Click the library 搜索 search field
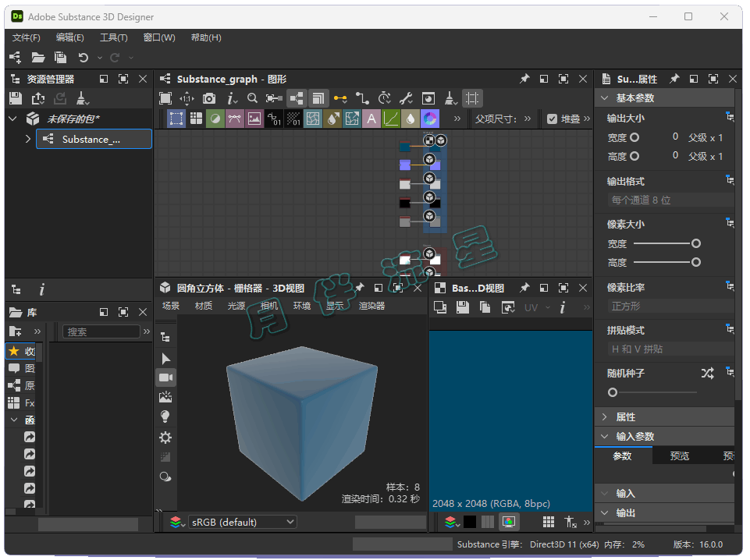 (101, 331)
